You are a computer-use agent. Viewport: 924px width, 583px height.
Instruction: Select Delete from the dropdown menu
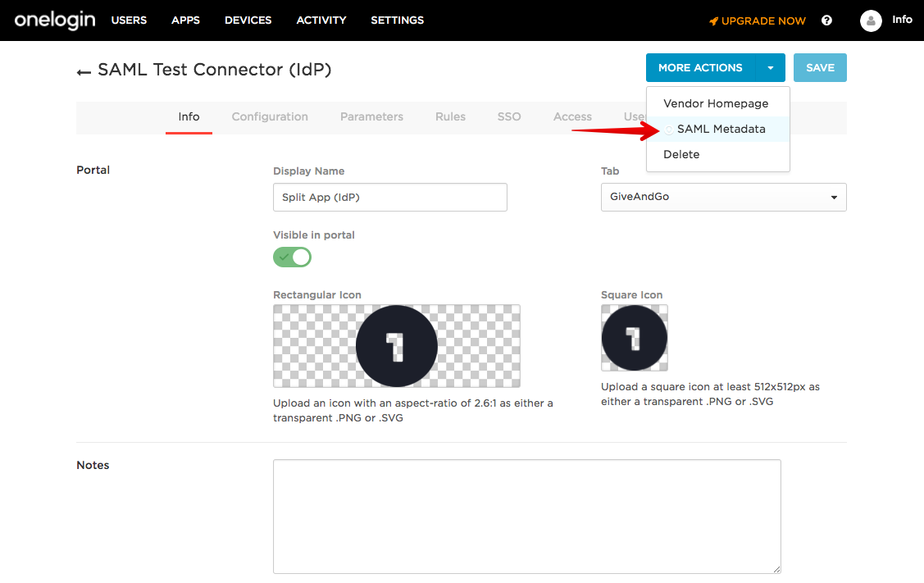(681, 154)
